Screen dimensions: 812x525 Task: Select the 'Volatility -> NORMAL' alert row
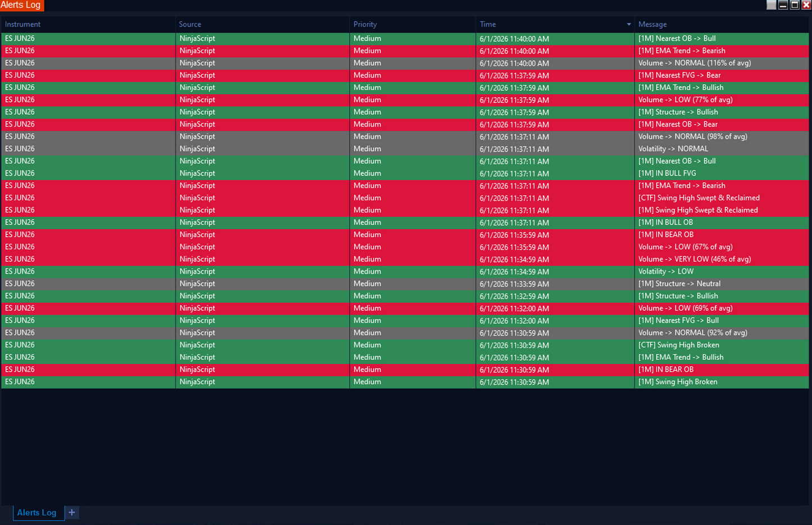point(405,149)
